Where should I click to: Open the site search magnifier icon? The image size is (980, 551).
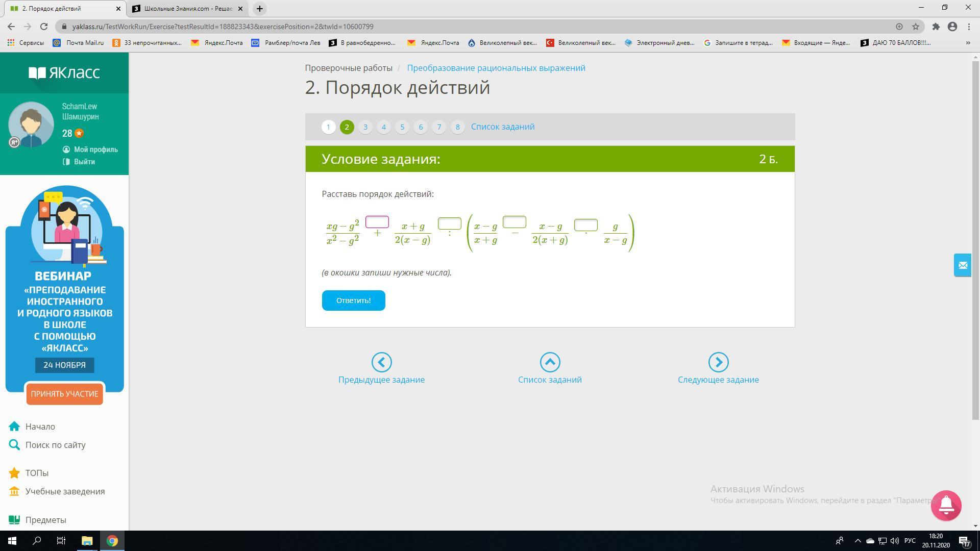(14, 445)
